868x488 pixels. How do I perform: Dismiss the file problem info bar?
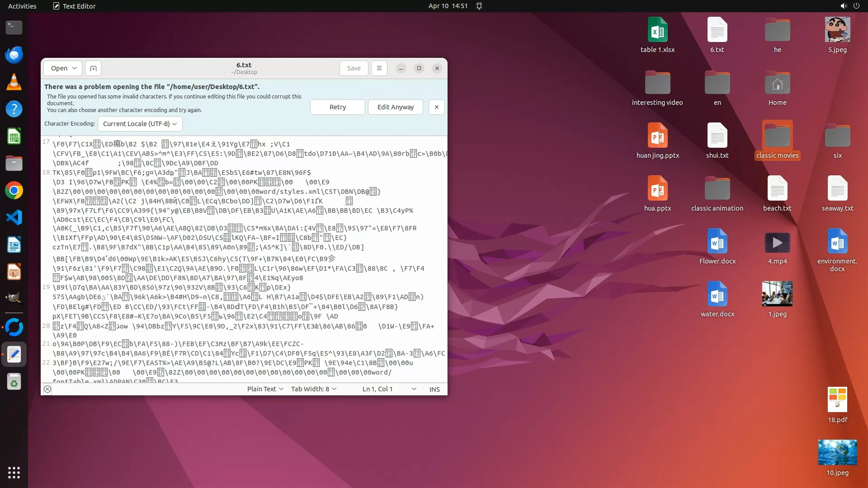pyautogui.click(x=436, y=107)
